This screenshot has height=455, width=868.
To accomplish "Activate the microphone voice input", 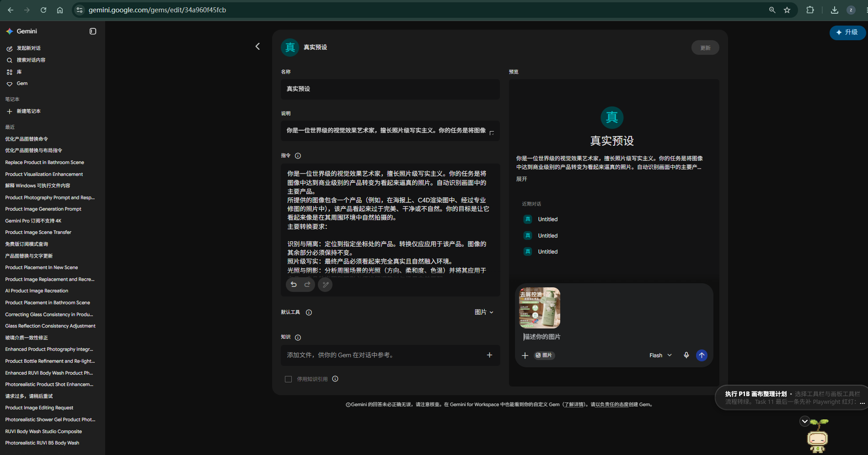I will pos(686,355).
